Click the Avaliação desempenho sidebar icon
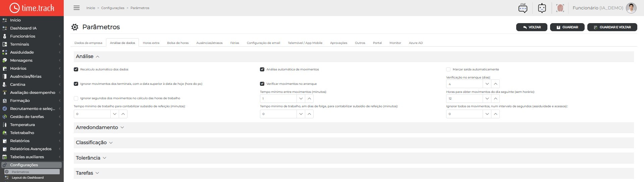Image resolution: width=644 pixels, height=182 pixels. click(5, 93)
